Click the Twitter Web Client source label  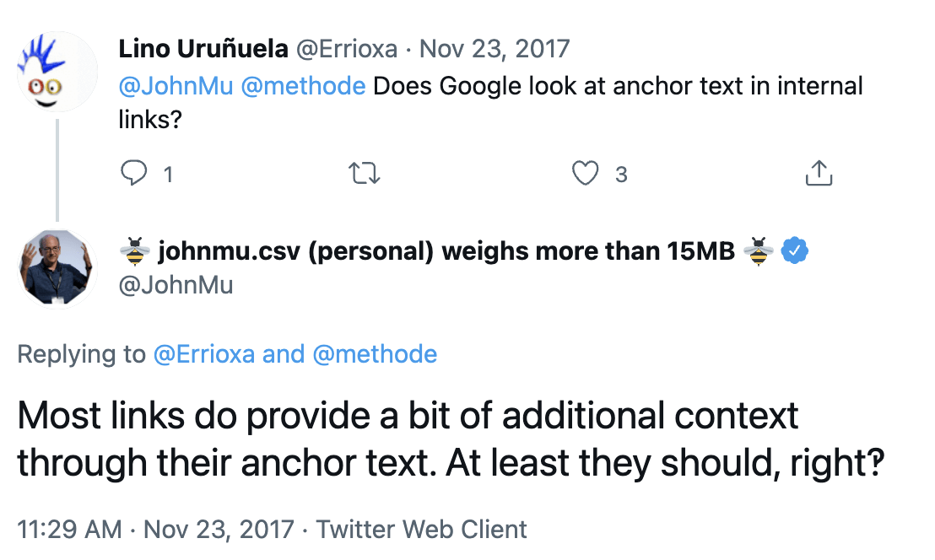pyautogui.click(x=419, y=530)
